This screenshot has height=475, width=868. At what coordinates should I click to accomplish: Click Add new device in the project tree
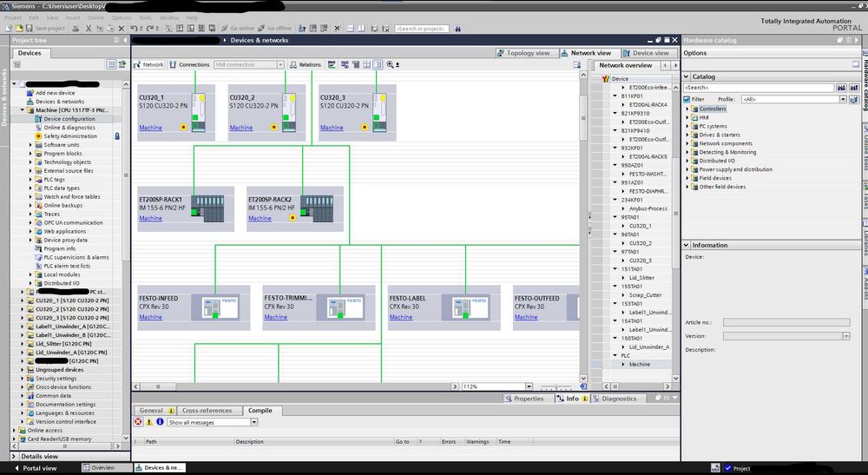click(x=55, y=93)
